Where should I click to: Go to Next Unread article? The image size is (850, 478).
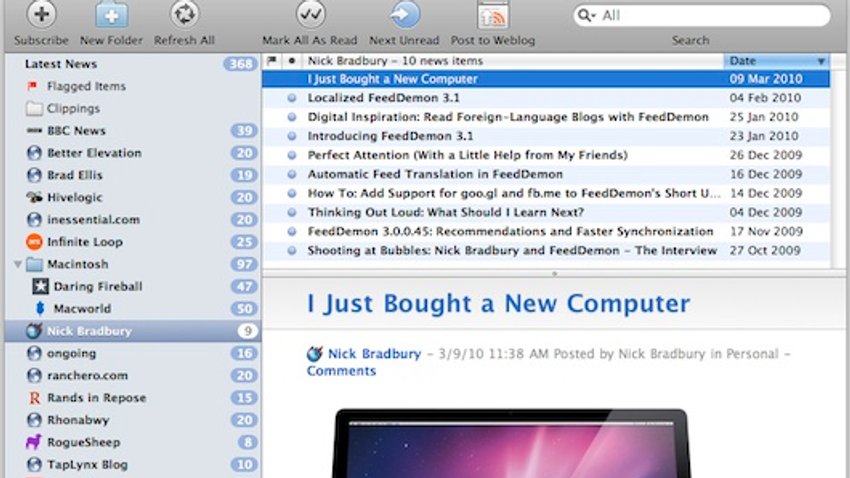click(x=405, y=15)
